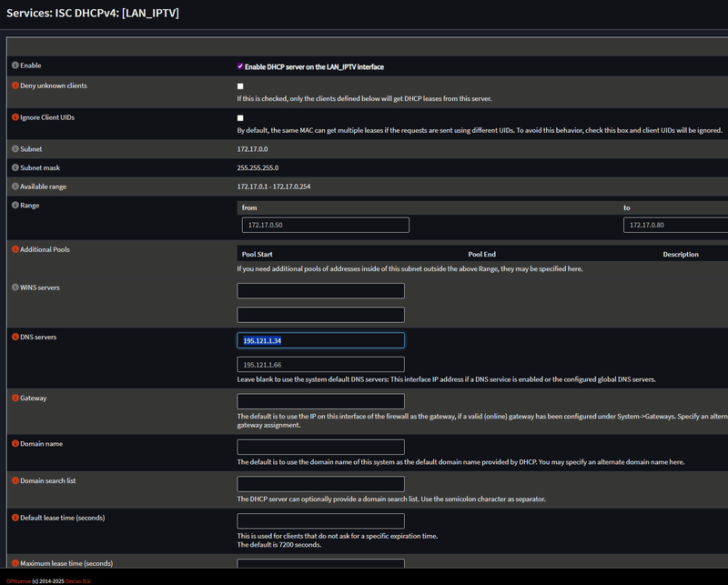The width and height of the screenshot is (728, 585).
Task: Select the second DNS server field
Action: coord(320,364)
